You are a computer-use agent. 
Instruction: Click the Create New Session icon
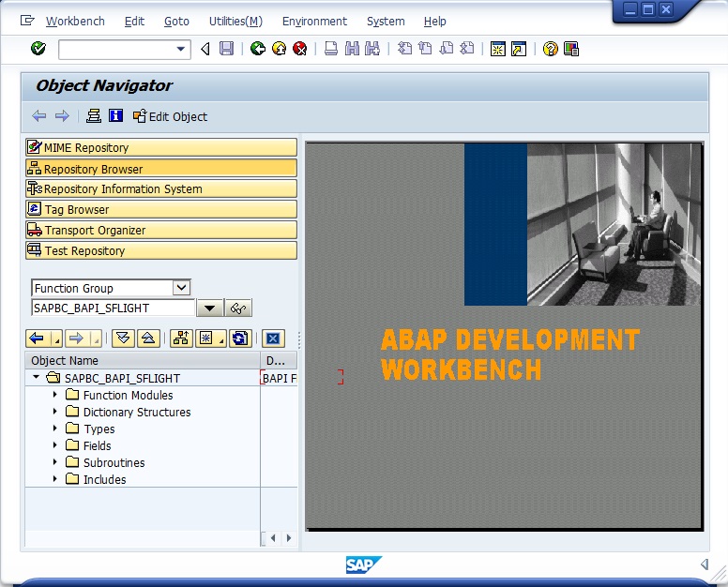[498, 49]
